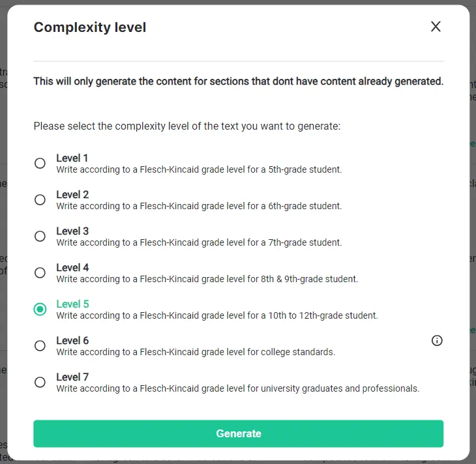The width and height of the screenshot is (476, 464).
Task: Click the 6th-grade student description text
Action: tap(199, 206)
